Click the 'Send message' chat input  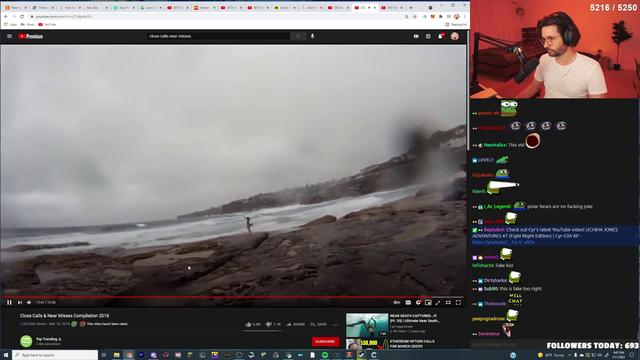point(508,344)
